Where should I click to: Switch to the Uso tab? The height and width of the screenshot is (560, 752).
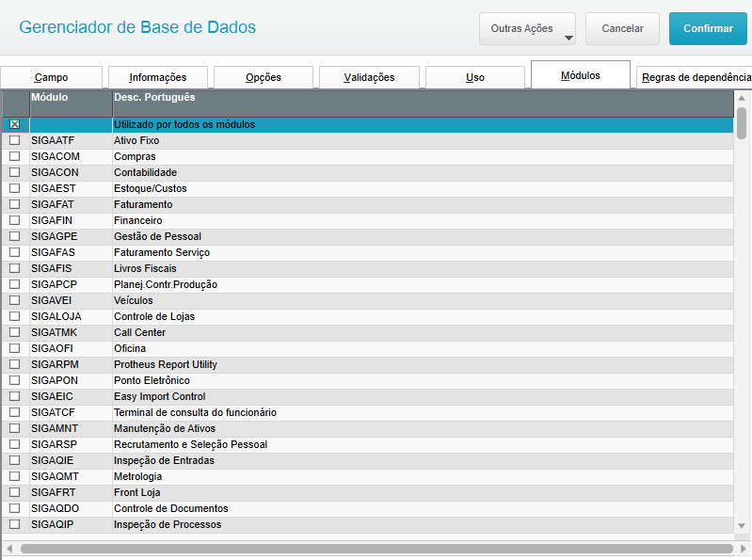[x=475, y=78]
